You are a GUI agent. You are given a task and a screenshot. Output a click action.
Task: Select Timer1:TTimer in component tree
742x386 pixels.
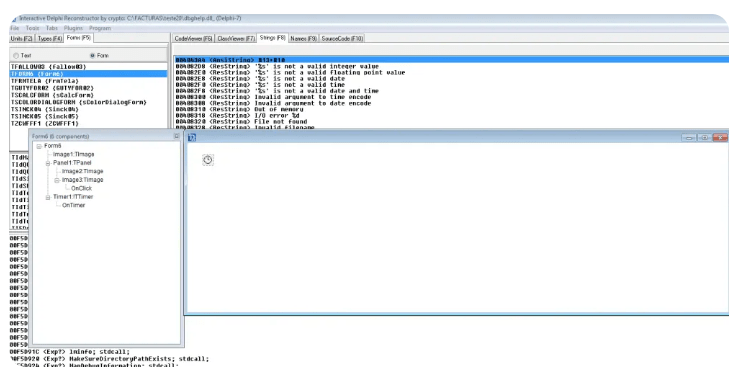tap(73, 197)
